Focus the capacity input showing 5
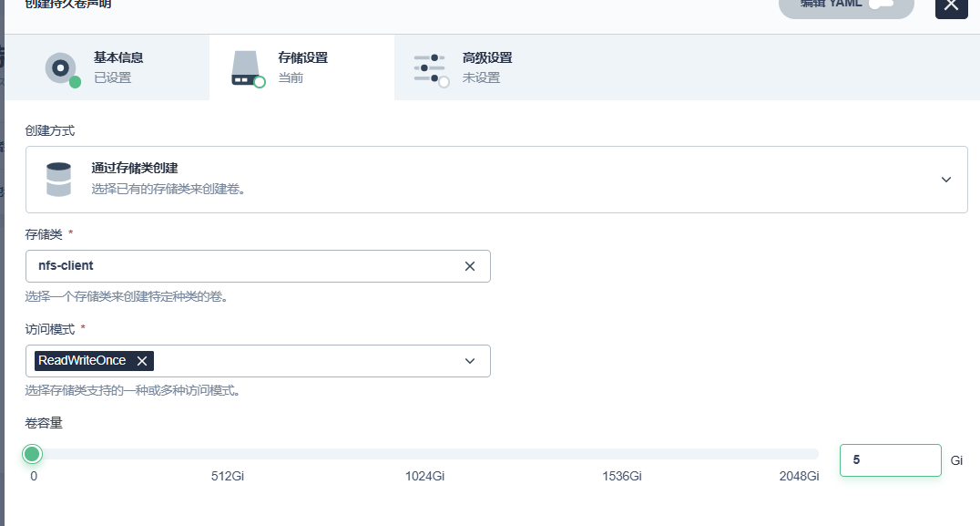The height and width of the screenshot is (526, 980). click(890, 460)
